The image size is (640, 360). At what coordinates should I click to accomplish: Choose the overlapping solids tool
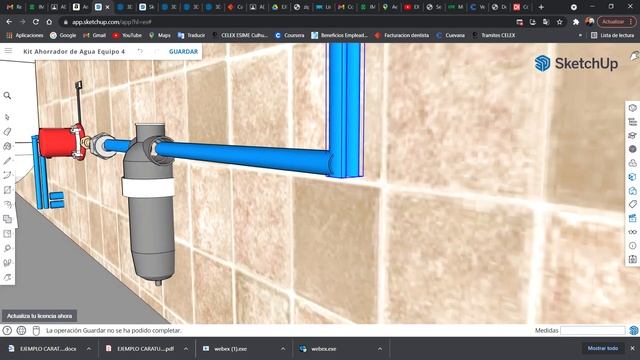pos(7,219)
